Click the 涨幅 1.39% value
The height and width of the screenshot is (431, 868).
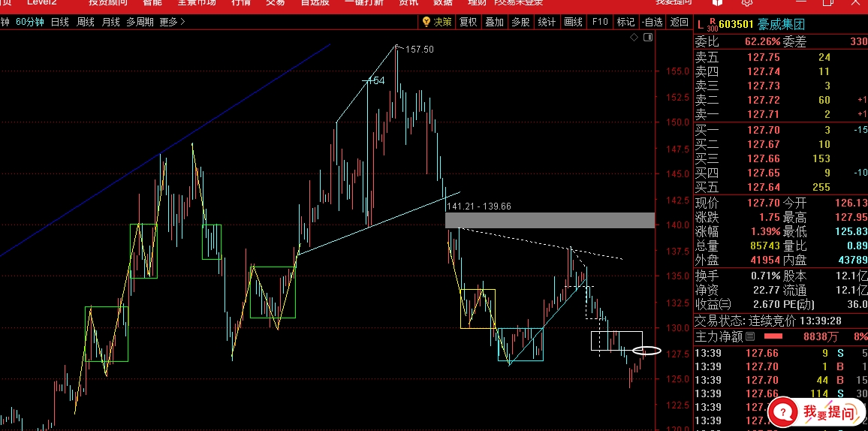(x=766, y=232)
